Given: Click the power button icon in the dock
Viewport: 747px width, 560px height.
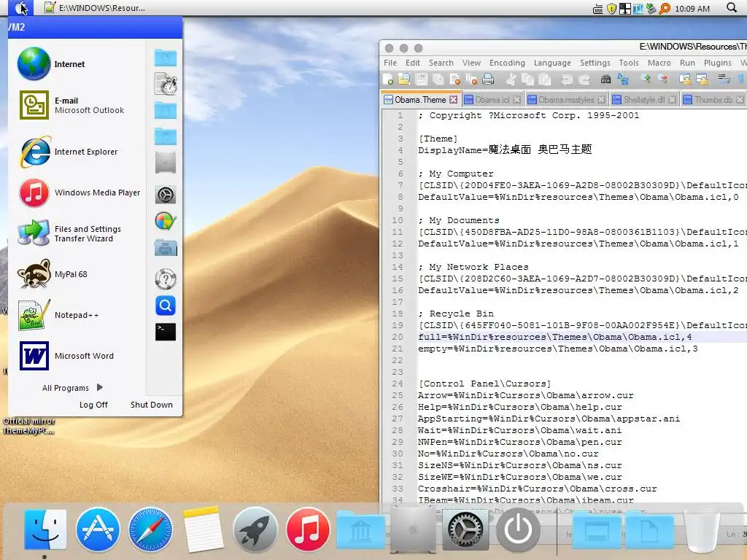Looking at the screenshot, I should [518, 529].
